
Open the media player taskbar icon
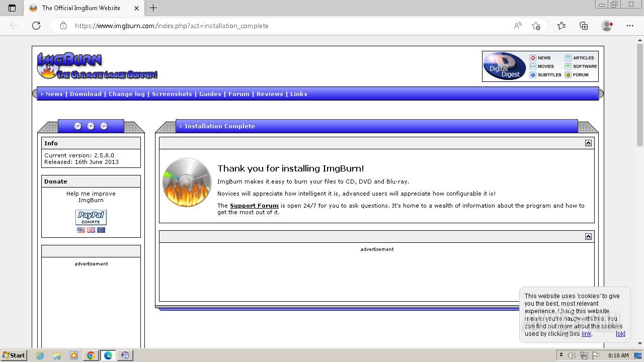pos(74,355)
